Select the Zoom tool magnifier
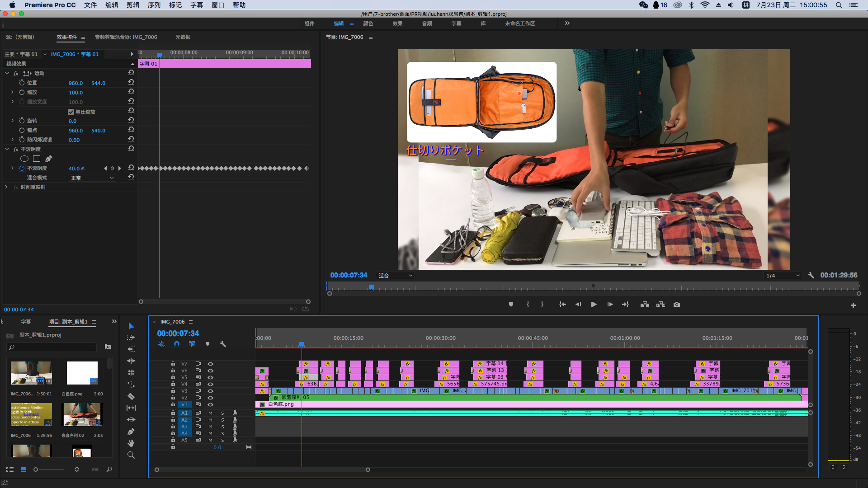Image resolution: width=868 pixels, height=488 pixels. click(x=131, y=455)
